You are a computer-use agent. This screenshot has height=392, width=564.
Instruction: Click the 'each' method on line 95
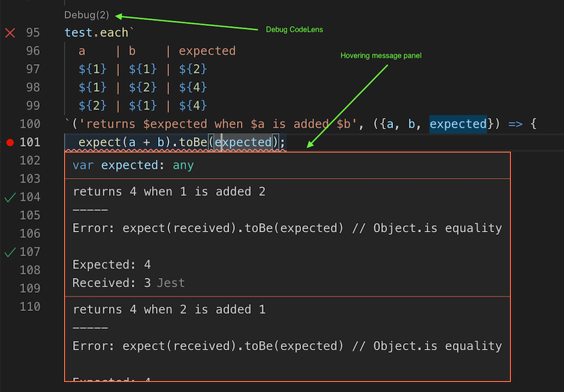114,33
